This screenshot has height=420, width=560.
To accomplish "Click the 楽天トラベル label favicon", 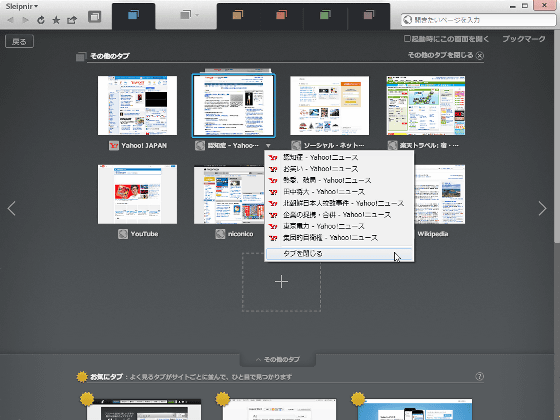I will [392, 145].
